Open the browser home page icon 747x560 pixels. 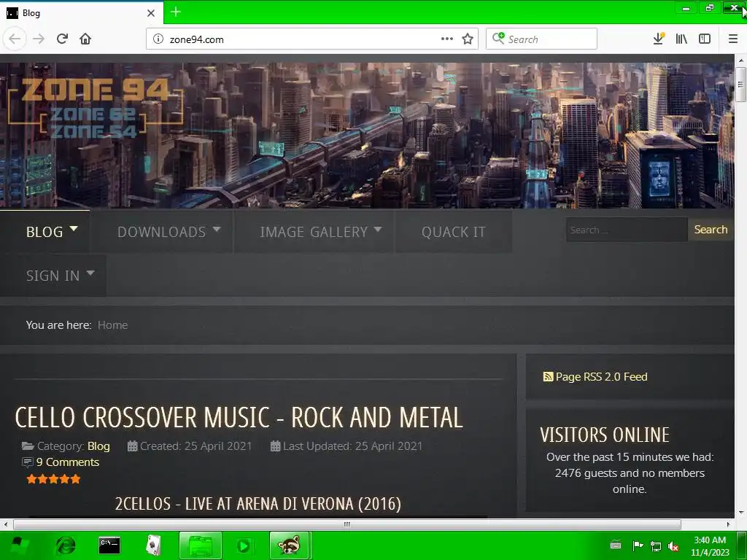85,39
